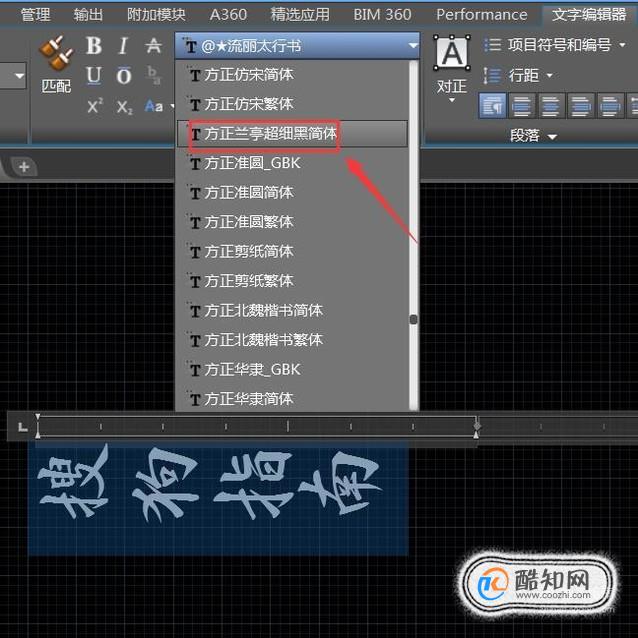Switch to the A360 tab

coord(228,15)
